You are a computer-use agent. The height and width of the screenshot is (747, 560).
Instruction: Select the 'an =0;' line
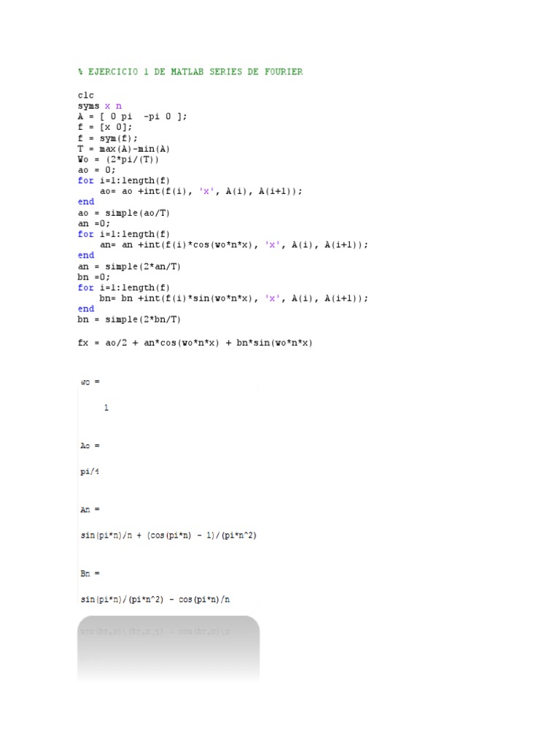(94, 223)
